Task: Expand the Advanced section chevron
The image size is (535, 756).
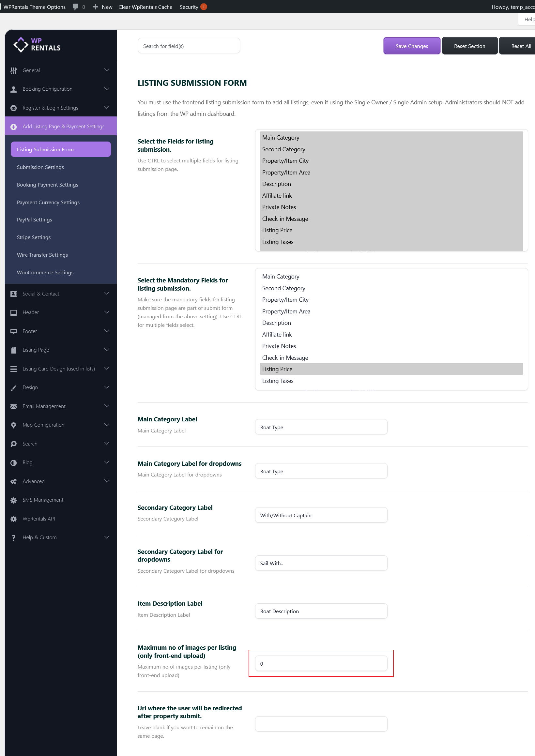Action: [106, 481]
